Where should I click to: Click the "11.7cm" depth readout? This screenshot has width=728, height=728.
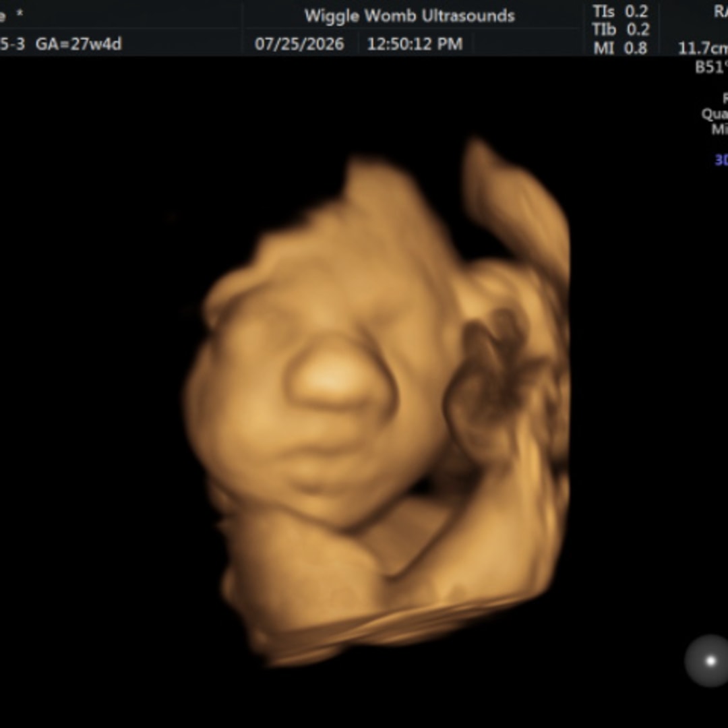[x=703, y=48]
